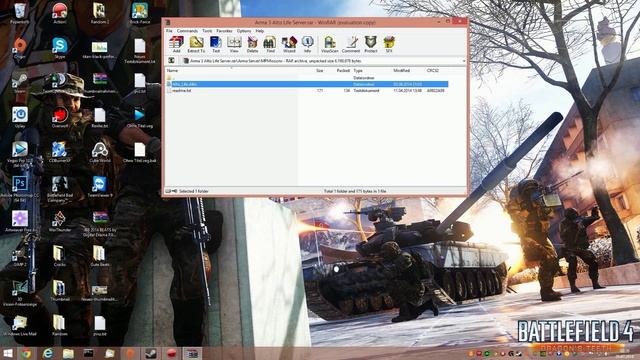Viewport: 640px width, 360px height.
Task: Click the Chrome icon in the taskbar
Action: point(26,353)
